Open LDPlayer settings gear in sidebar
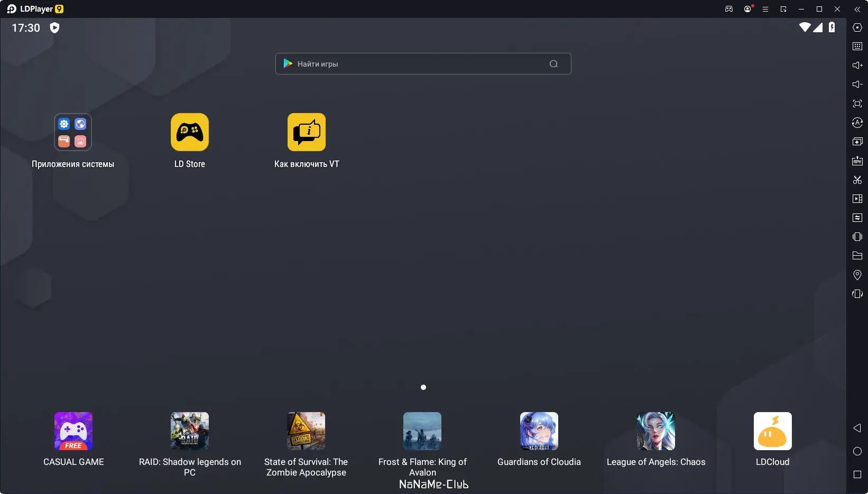This screenshot has width=868, height=494. (857, 27)
